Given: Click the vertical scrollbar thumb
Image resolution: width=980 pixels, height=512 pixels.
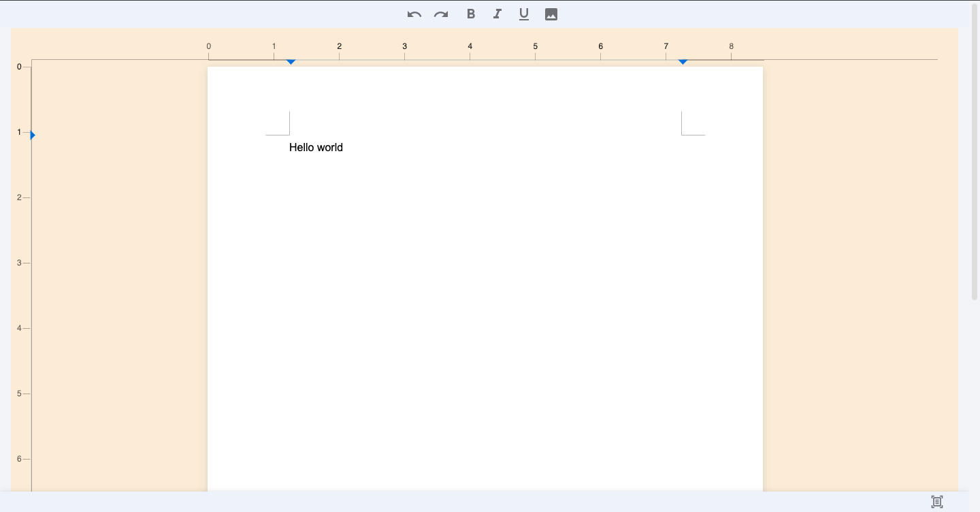Looking at the screenshot, I should click(x=975, y=153).
